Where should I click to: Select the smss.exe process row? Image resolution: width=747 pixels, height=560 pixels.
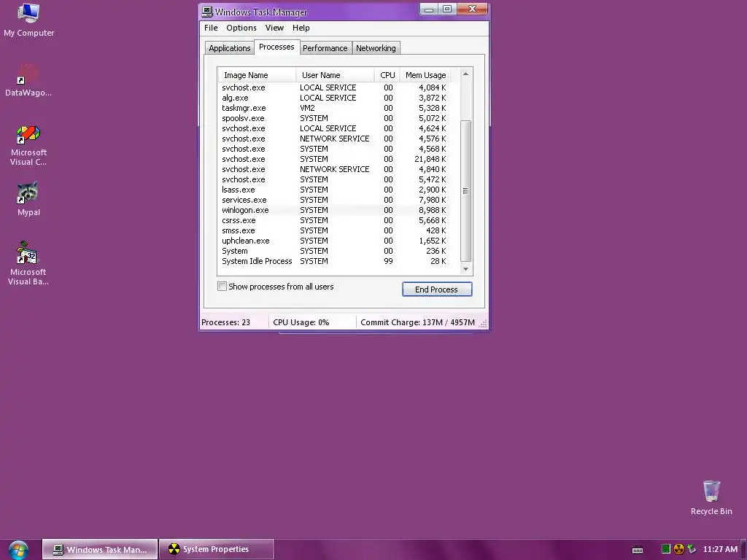tap(334, 230)
